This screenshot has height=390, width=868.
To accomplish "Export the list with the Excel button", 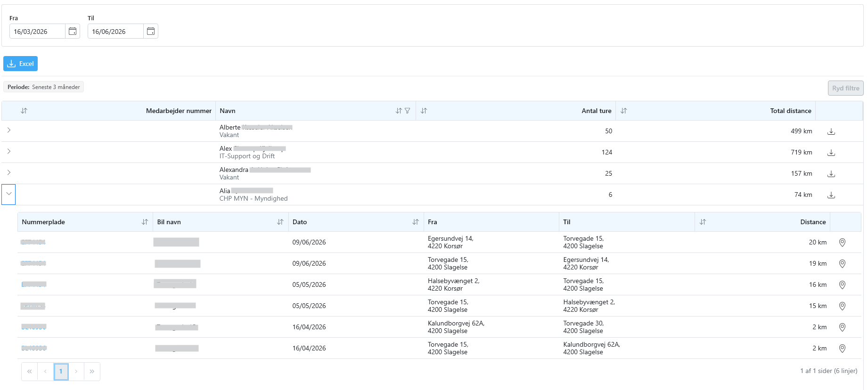I will (20, 64).
